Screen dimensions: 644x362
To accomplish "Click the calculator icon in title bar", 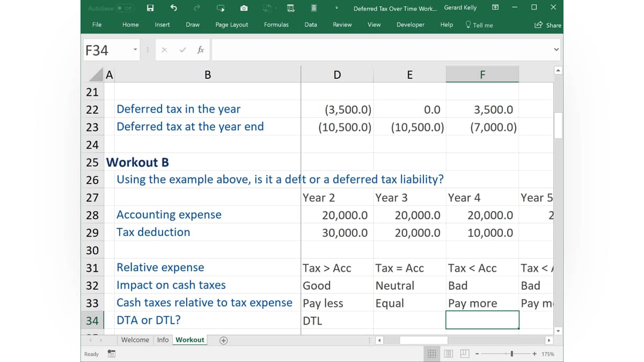I will pos(314,8).
